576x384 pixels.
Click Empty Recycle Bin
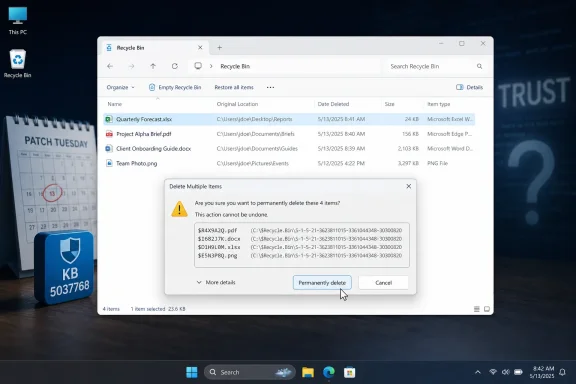175,87
